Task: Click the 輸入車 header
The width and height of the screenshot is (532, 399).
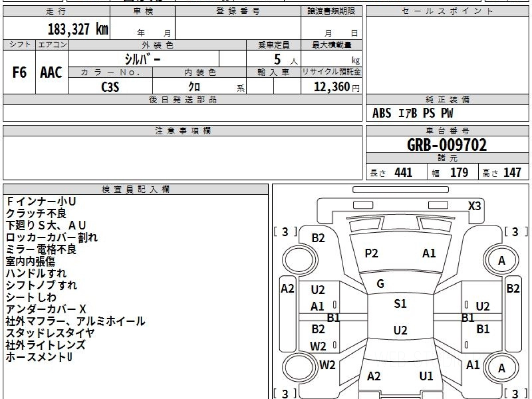Action: (274, 73)
